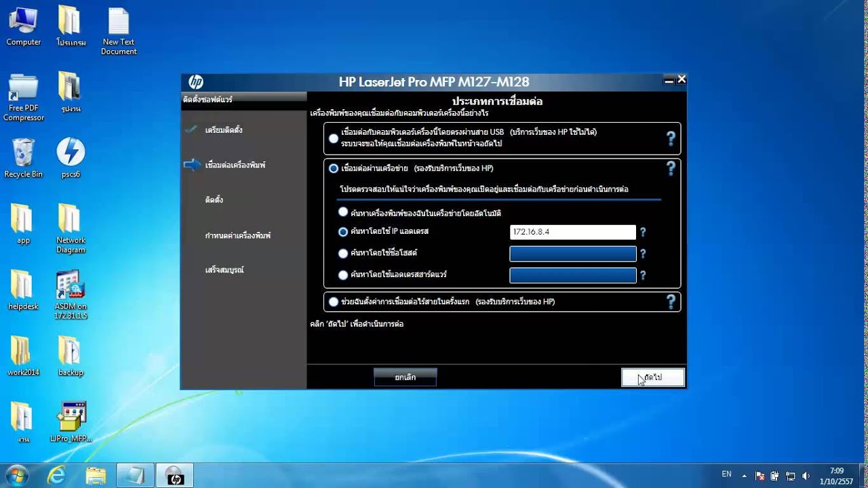Open the work2014 folder

[x=24, y=356]
